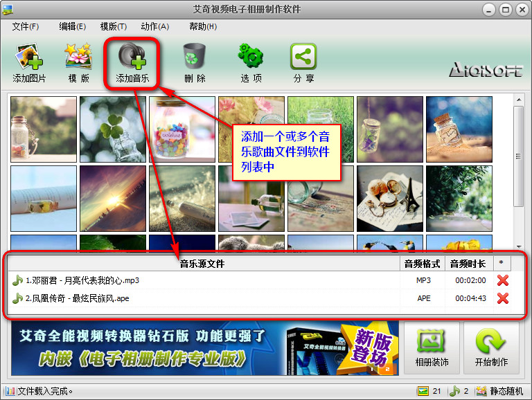This screenshot has height=400, width=532.
Task: Close the photo album software window
Action: pos(522,10)
